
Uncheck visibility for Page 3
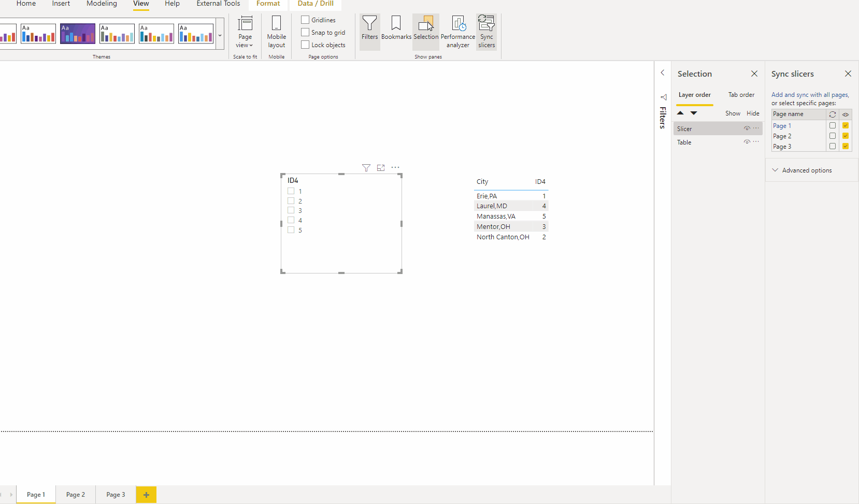coord(846,146)
